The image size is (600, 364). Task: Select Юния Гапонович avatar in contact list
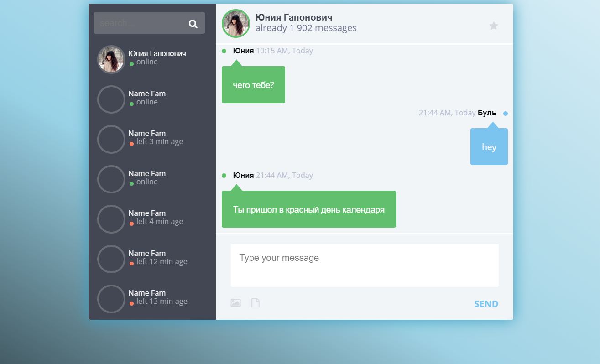(x=111, y=59)
